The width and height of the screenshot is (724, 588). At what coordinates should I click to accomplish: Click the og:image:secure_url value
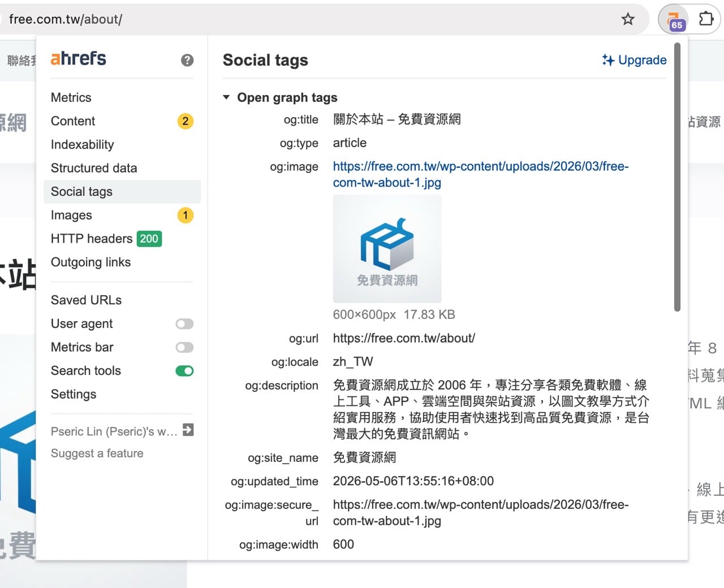coord(481,512)
